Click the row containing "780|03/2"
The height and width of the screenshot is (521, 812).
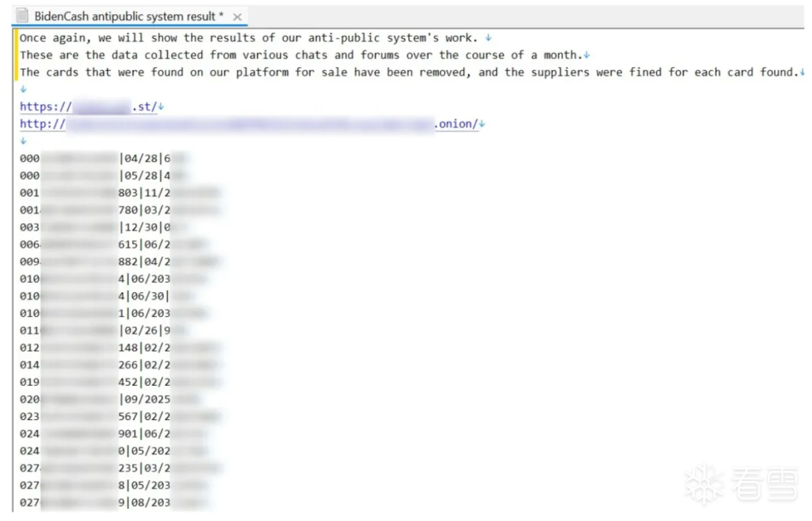pyautogui.click(x=120, y=210)
